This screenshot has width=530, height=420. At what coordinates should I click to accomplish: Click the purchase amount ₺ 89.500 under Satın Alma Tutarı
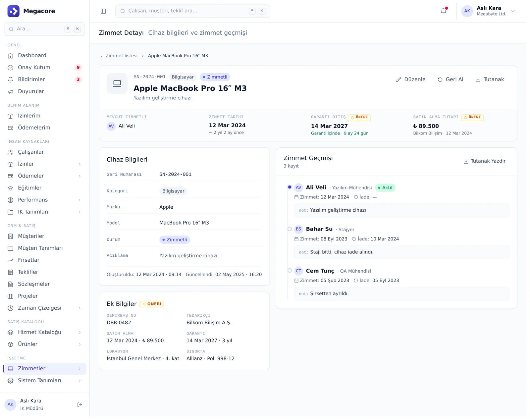426,126
